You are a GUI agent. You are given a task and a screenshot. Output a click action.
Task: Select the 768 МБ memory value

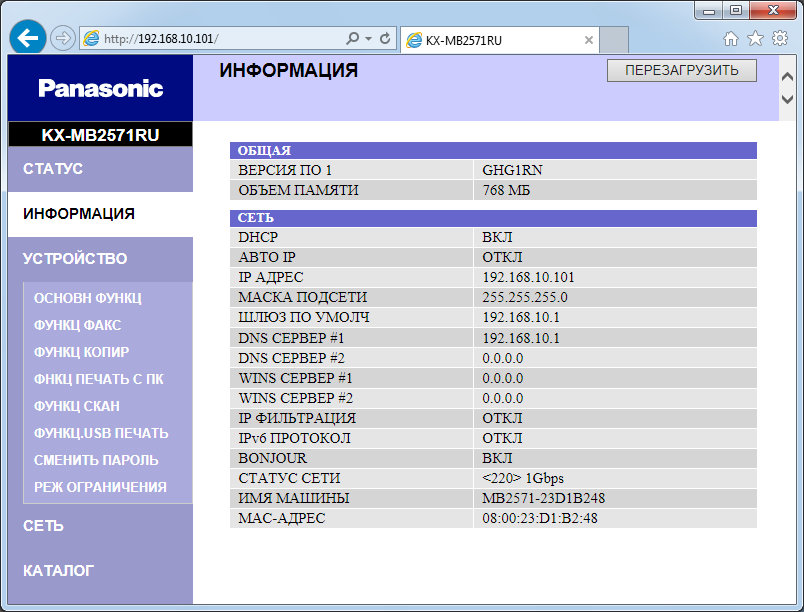click(506, 190)
